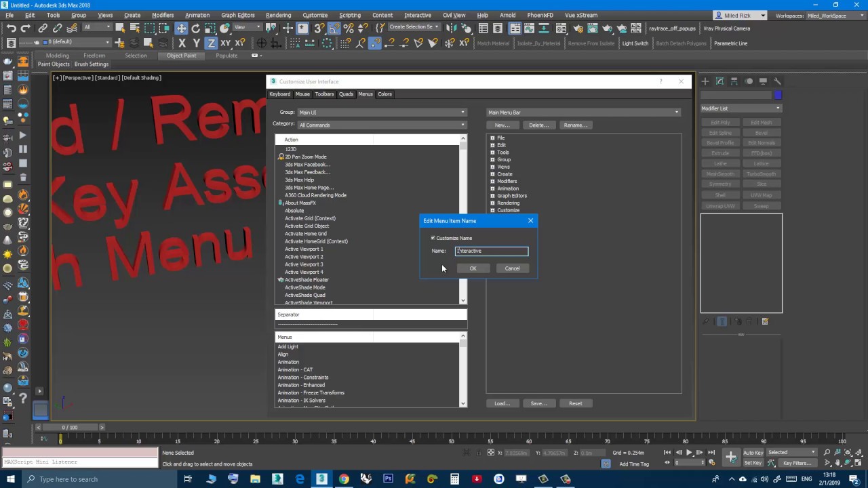
Task: Switch to the Keyboard tab
Action: (x=279, y=94)
